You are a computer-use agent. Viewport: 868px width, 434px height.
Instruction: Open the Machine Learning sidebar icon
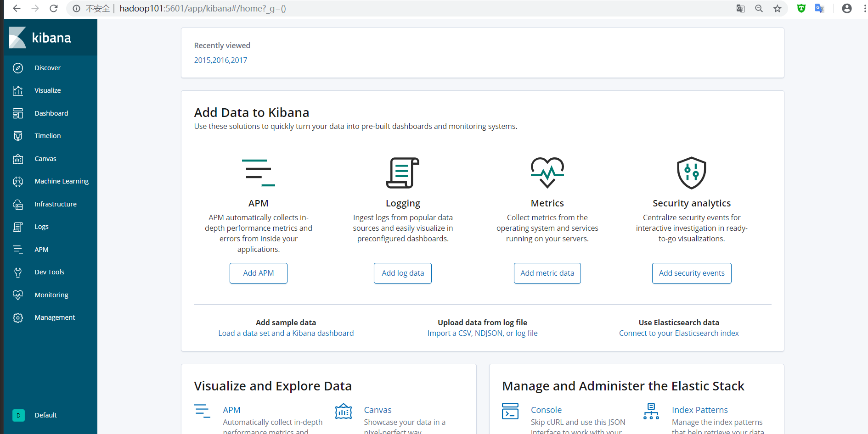[18, 181]
